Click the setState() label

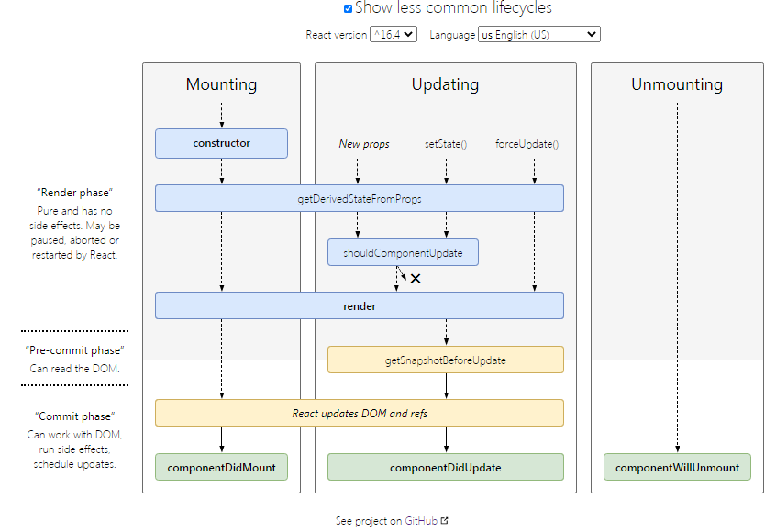pos(446,144)
